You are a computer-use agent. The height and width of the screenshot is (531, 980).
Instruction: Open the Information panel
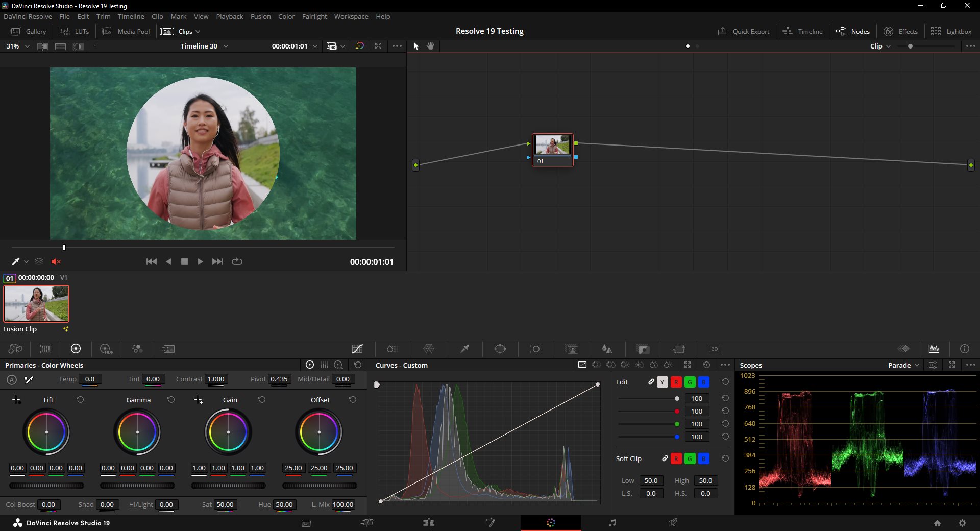(x=964, y=349)
